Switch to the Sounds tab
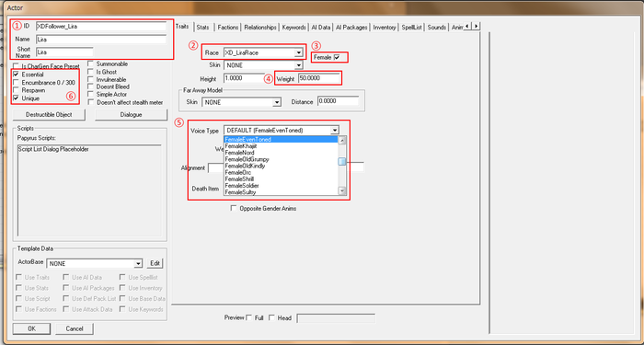The width and height of the screenshot is (644, 345). point(437,27)
